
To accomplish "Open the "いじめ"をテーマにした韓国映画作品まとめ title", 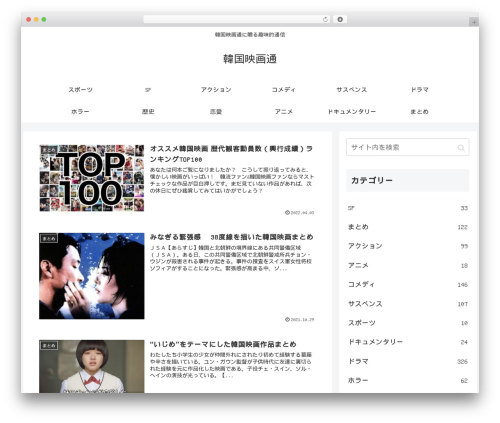I will pyautogui.click(x=223, y=344).
